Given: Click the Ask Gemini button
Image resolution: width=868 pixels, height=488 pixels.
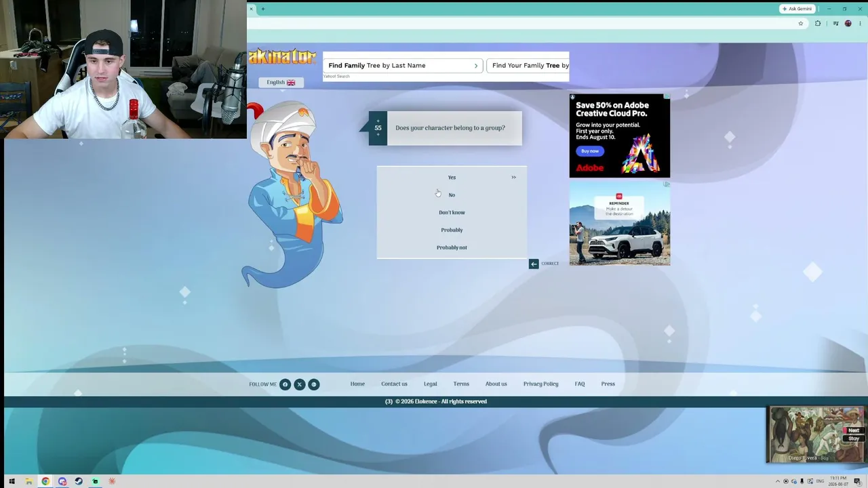Looking at the screenshot, I should pos(797,9).
